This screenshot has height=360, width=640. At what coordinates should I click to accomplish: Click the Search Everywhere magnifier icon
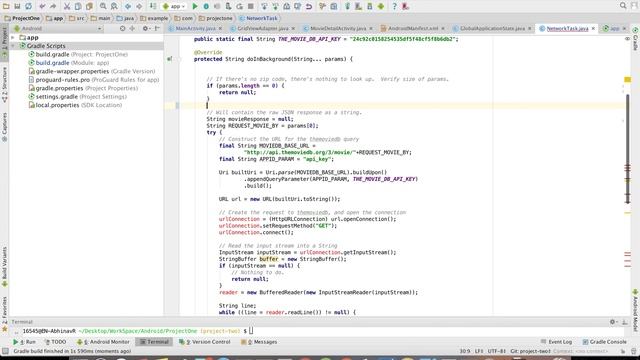[623, 6]
